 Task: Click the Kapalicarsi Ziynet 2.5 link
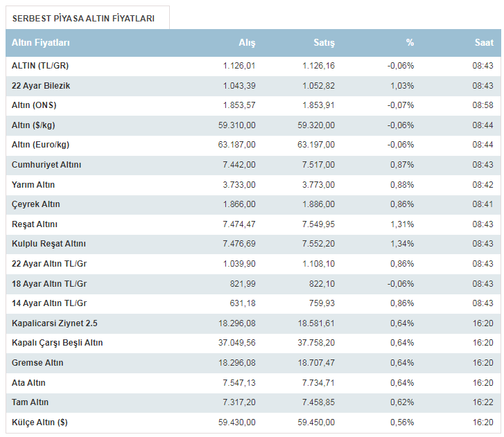pos(55,323)
